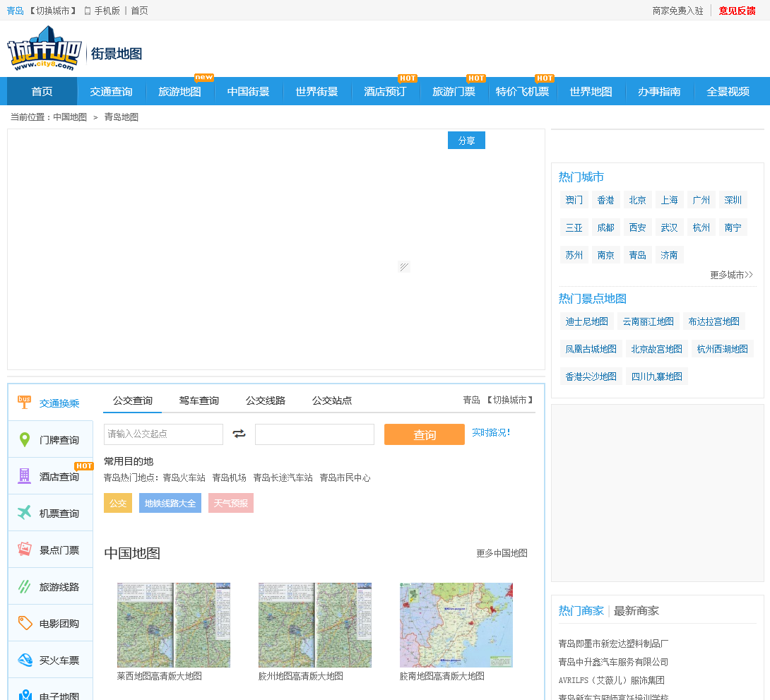Screen dimensions: 770x700
Task: Click 中国地图 breadcrumb link
Action: pos(70,117)
